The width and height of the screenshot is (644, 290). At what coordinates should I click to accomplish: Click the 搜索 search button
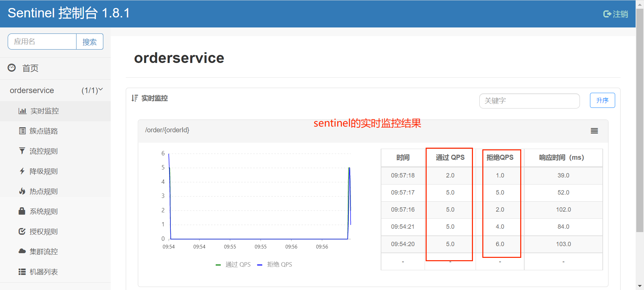click(x=90, y=42)
